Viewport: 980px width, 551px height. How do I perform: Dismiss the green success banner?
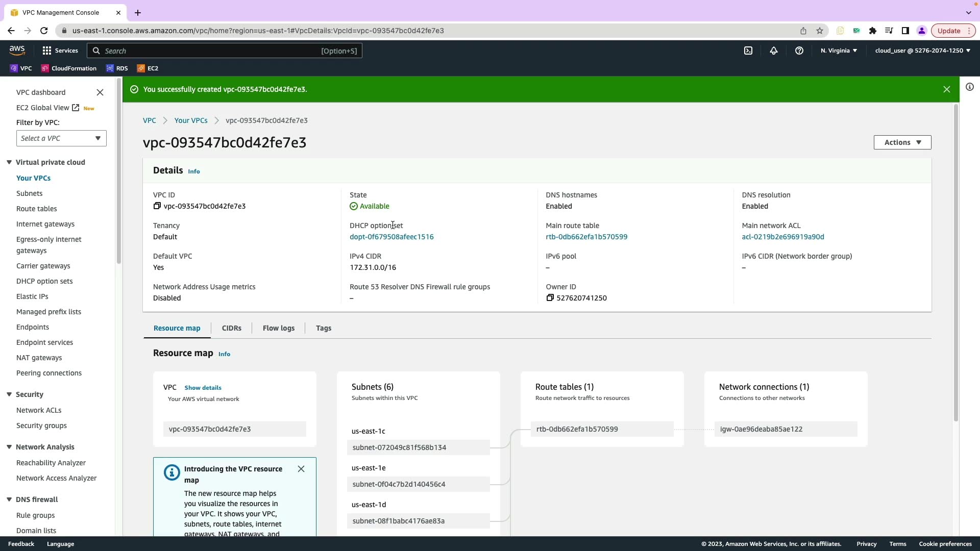pyautogui.click(x=946, y=89)
